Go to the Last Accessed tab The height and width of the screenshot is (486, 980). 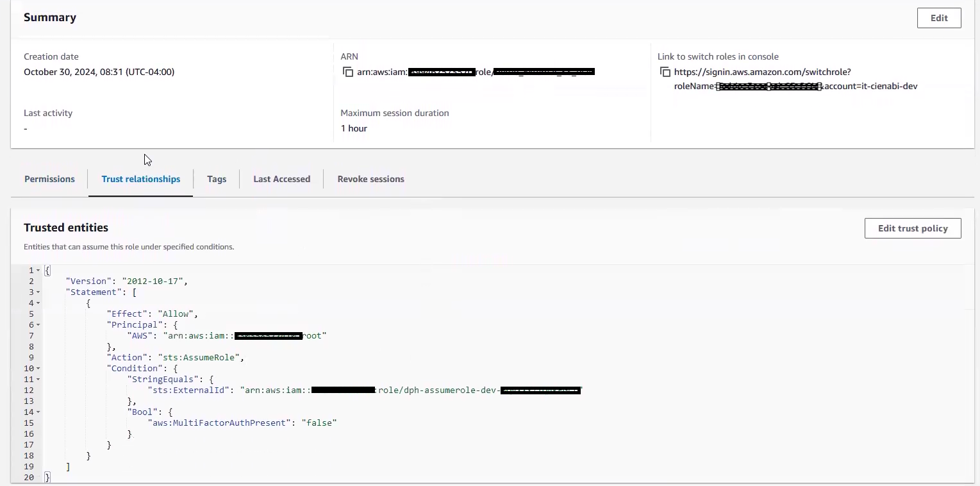(x=281, y=179)
